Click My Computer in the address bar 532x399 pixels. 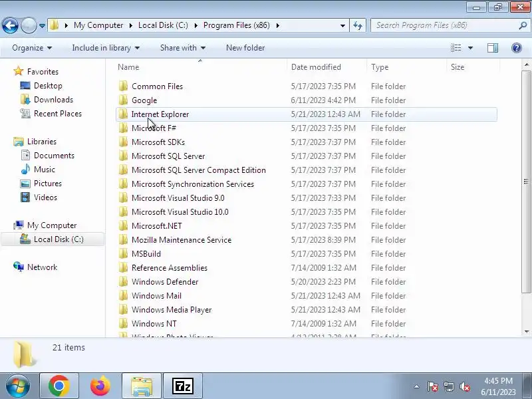98,25
